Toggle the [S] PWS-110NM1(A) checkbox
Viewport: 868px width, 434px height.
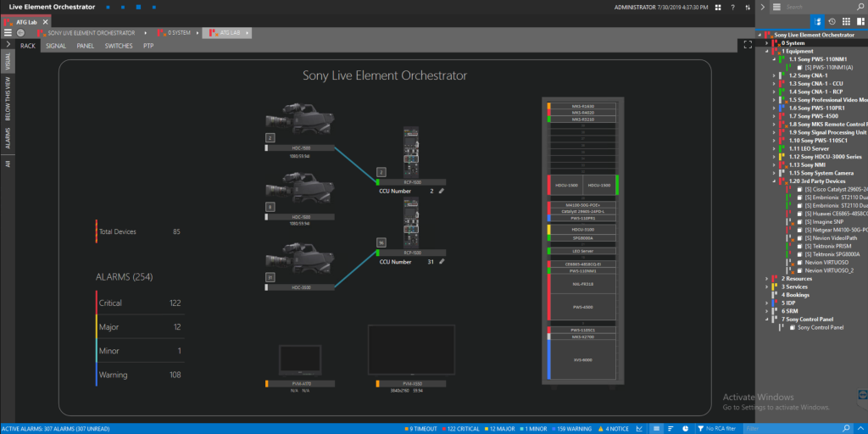[x=800, y=67]
